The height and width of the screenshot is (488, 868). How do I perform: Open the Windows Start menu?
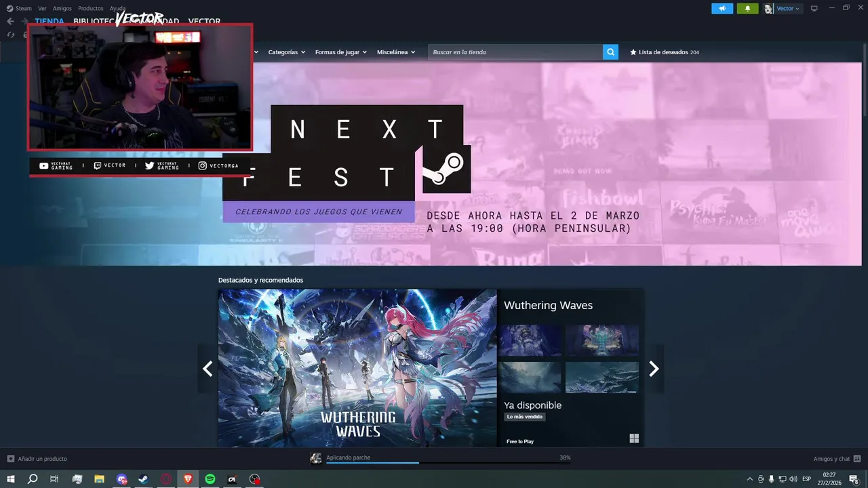[11, 479]
